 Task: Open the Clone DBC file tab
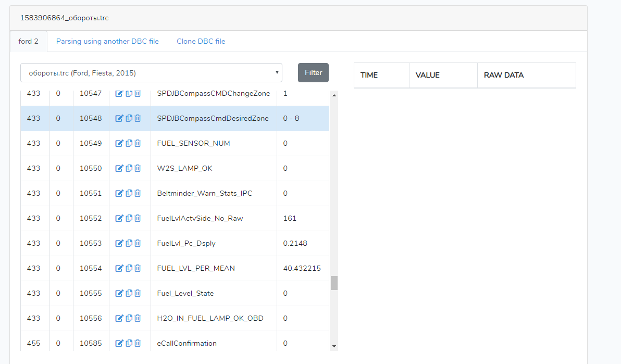[201, 41]
